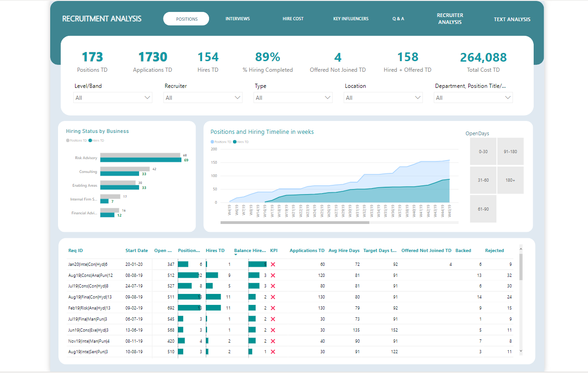Select the 180+ OpenDays tile
The height and width of the screenshot is (373, 588).
(511, 180)
